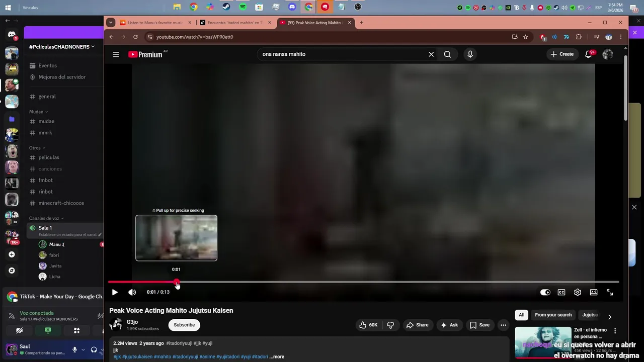Add a server with plus icon
The height and width of the screenshot is (362, 644).
12,254
